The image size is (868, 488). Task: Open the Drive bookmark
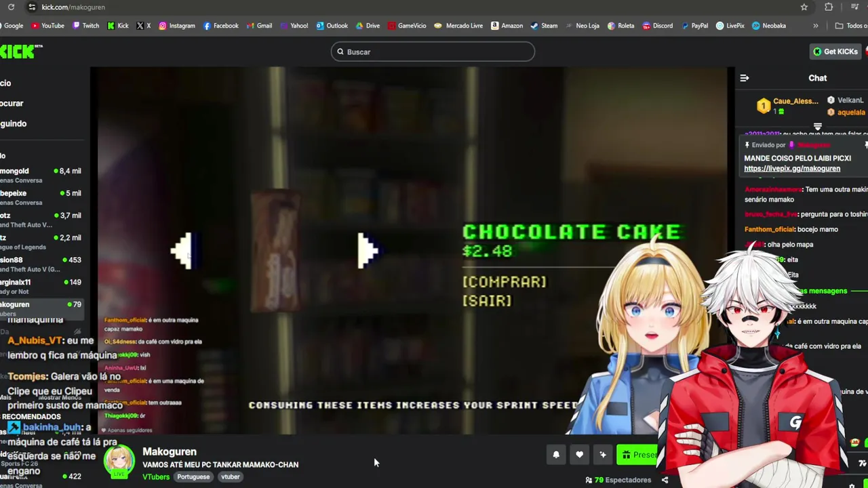pyautogui.click(x=368, y=26)
